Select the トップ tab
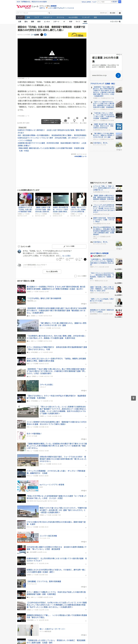The height and width of the screenshot is (644, 138). [20, 17]
